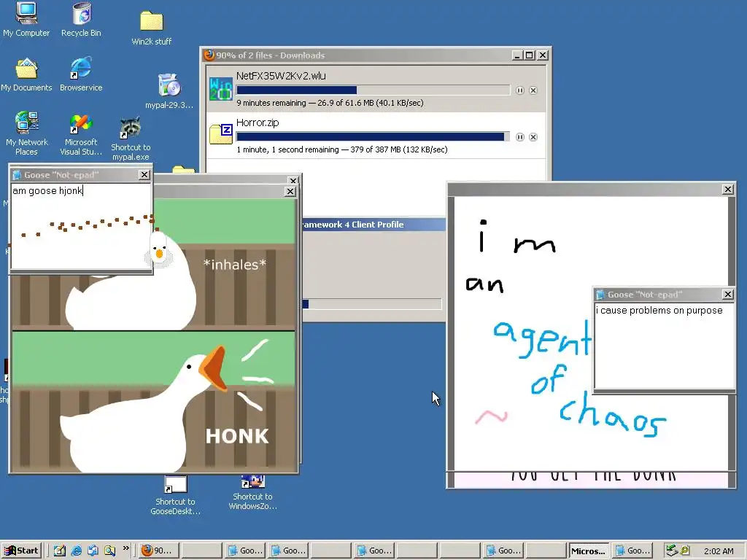Select the mypal-29.3 installer icon
This screenshot has width=747, height=560.
(x=169, y=91)
